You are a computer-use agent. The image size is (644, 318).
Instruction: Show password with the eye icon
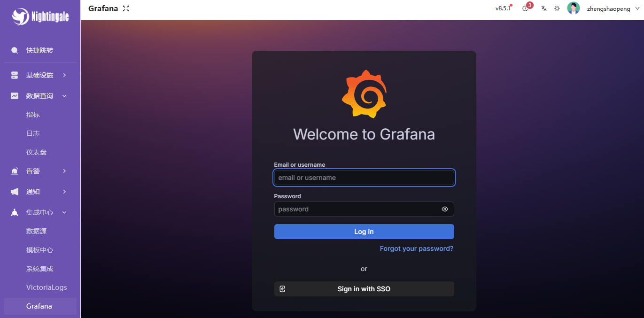pyautogui.click(x=445, y=209)
